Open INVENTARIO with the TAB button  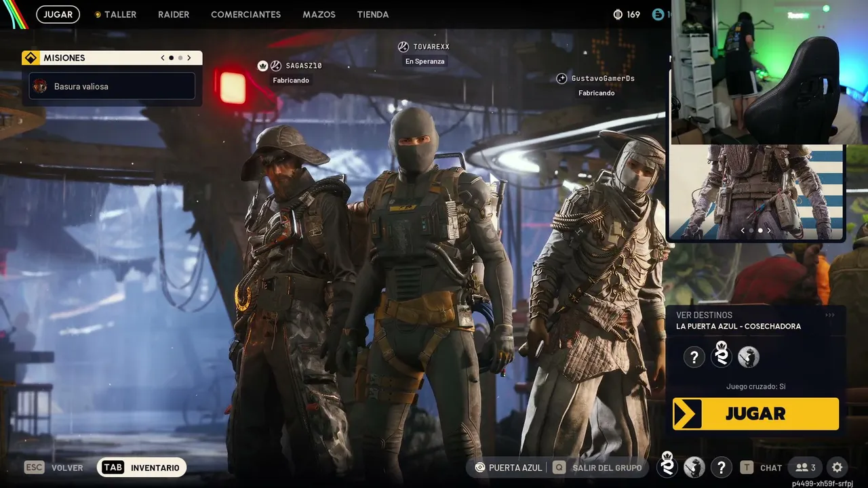coord(142,468)
